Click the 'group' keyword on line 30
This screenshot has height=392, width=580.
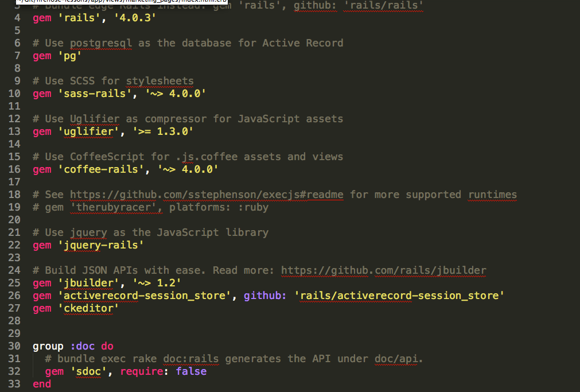click(48, 347)
